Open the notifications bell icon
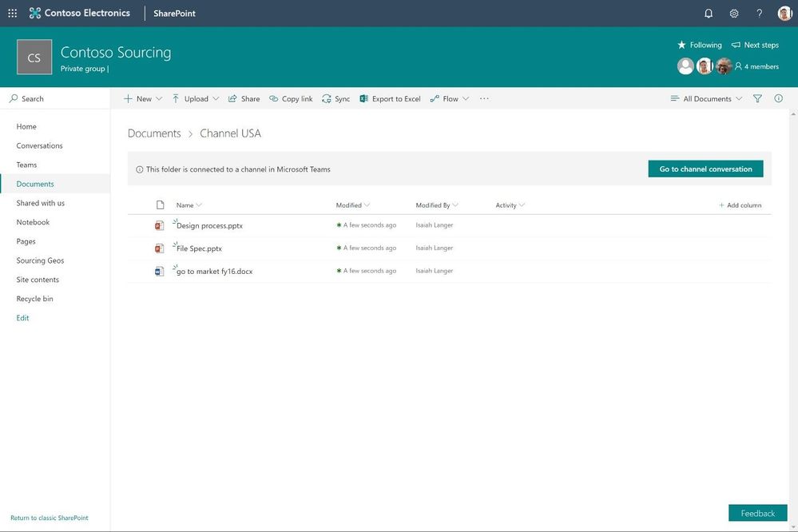798x532 pixels. click(709, 14)
